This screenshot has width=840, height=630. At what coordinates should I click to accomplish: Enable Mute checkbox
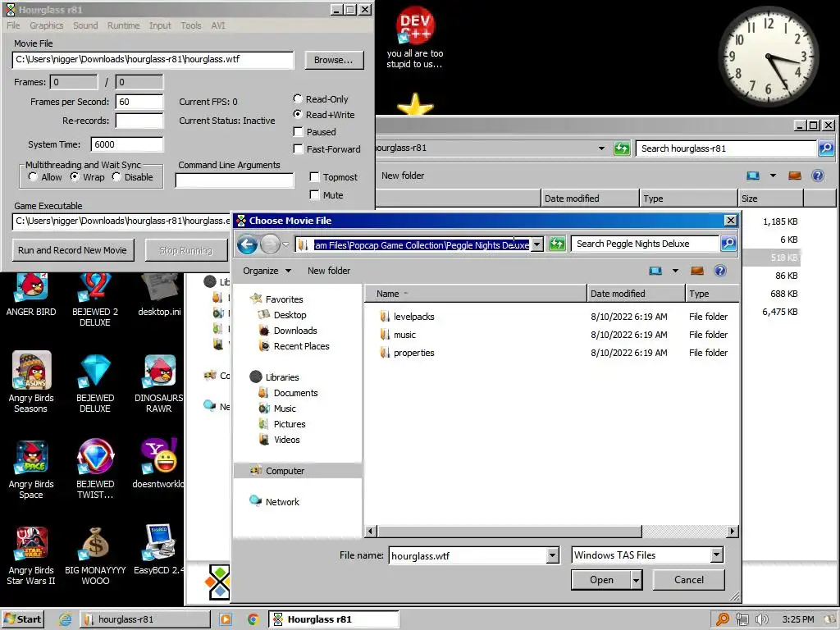pyautogui.click(x=314, y=195)
